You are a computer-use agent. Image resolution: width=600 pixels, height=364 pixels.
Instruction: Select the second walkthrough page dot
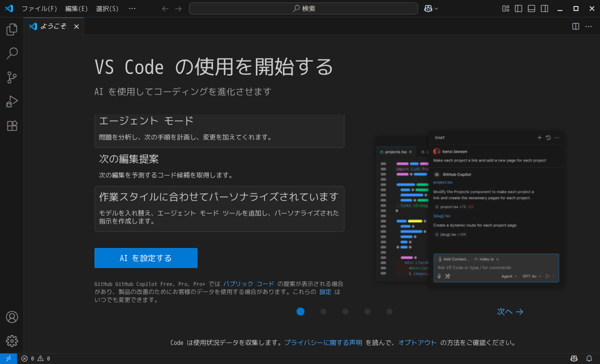tap(323, 311)
